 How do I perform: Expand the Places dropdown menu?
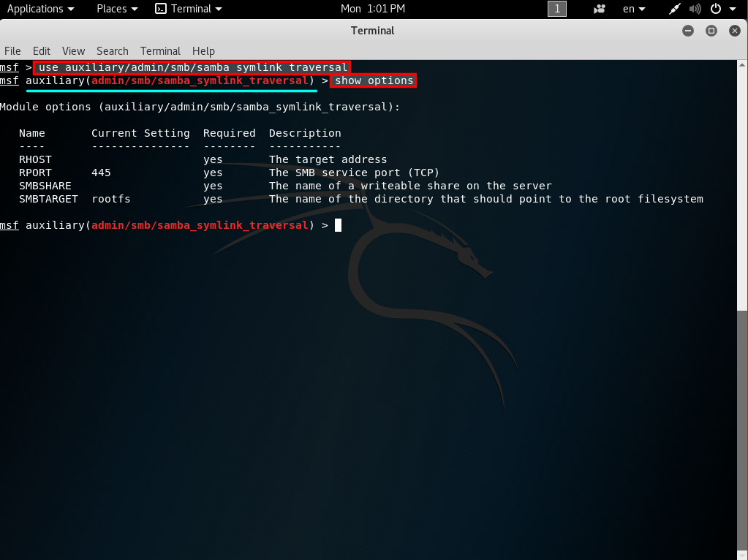(117, 9)
